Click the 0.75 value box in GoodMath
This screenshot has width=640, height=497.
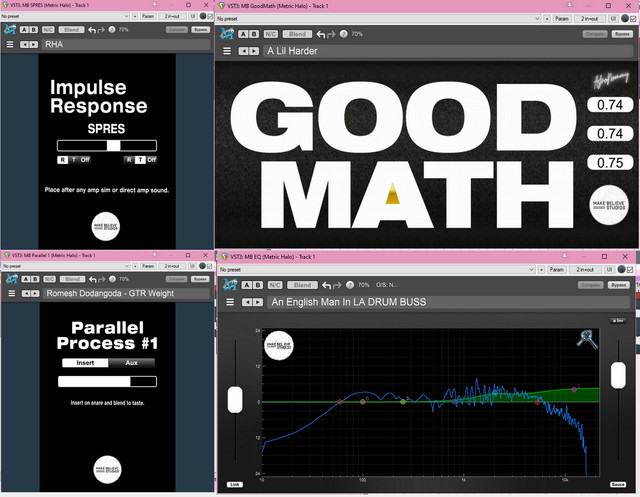pyautogui.click(x=610, y=163)
